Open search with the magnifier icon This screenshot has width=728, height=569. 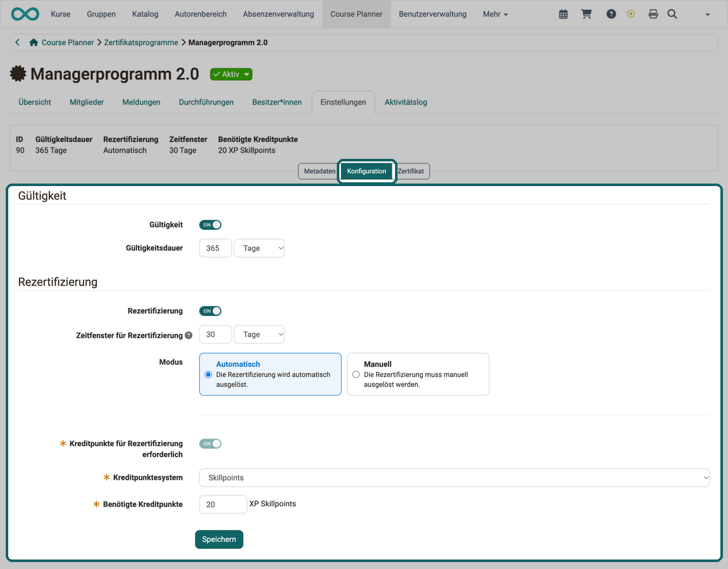(x=672, y=14)
